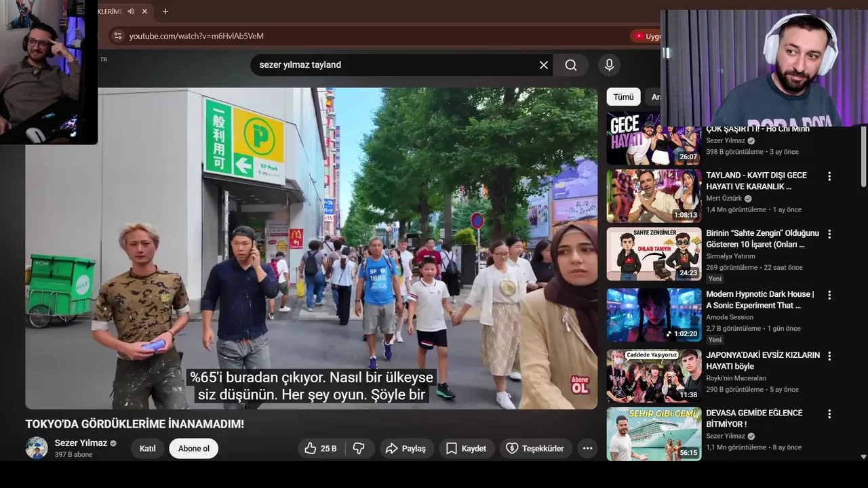Open Caddede Yaşıyoruz video thumbnail

(654, 375)
